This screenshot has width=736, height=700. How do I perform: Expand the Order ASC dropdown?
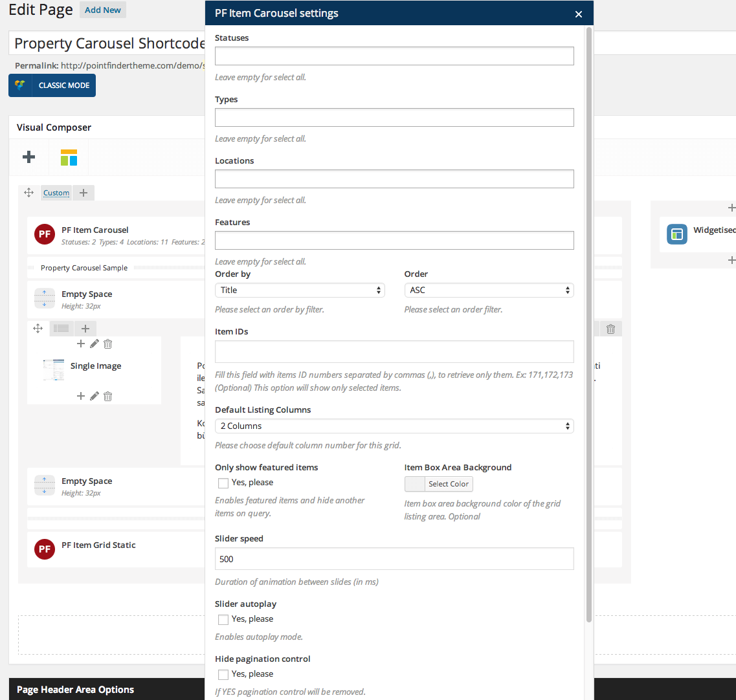[489, 290]
